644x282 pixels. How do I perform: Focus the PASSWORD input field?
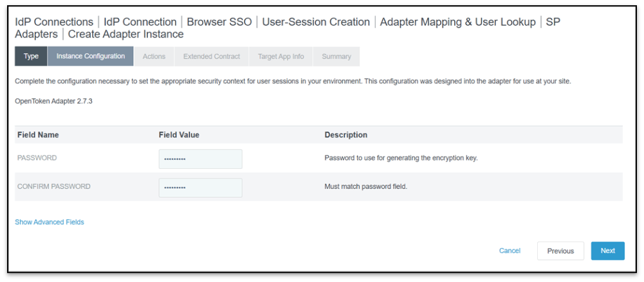[x=200, y=159]
